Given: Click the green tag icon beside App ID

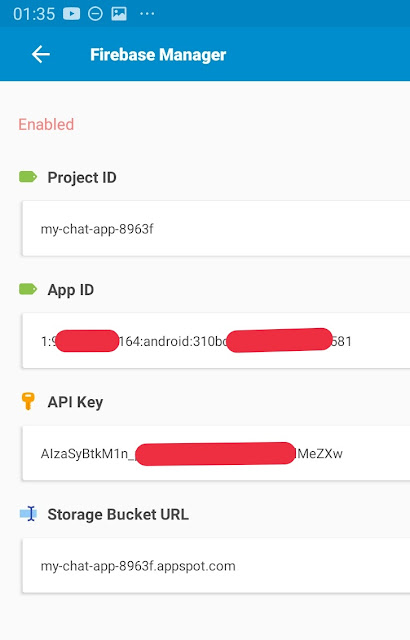Looking at the screenshot, I should [28, 289].
